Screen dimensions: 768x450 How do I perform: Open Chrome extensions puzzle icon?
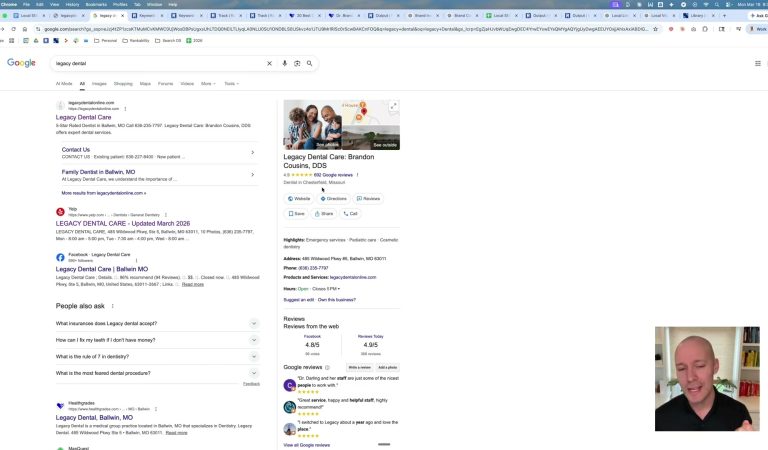click(x=705, y=29)
